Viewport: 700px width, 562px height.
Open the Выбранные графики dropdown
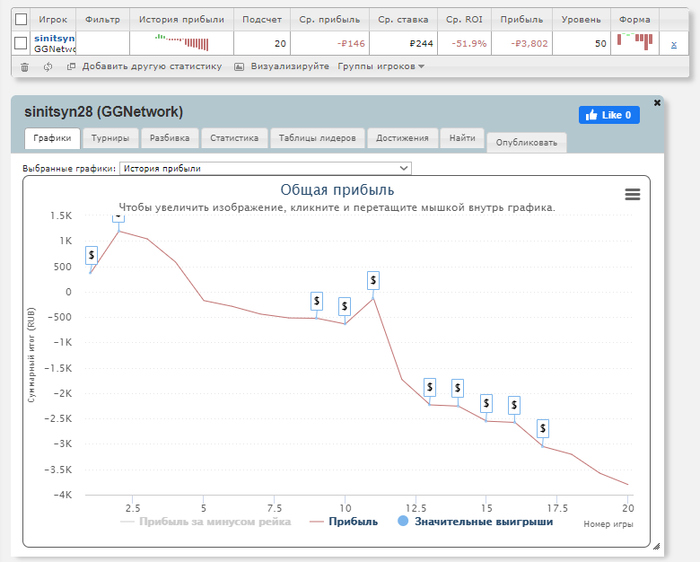(265, 168)
